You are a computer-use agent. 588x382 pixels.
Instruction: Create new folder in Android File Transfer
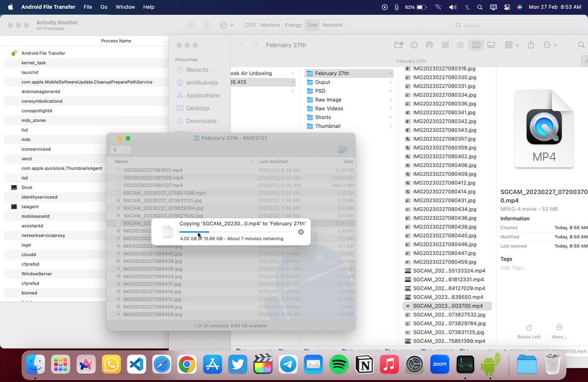[x=343, y=150]
